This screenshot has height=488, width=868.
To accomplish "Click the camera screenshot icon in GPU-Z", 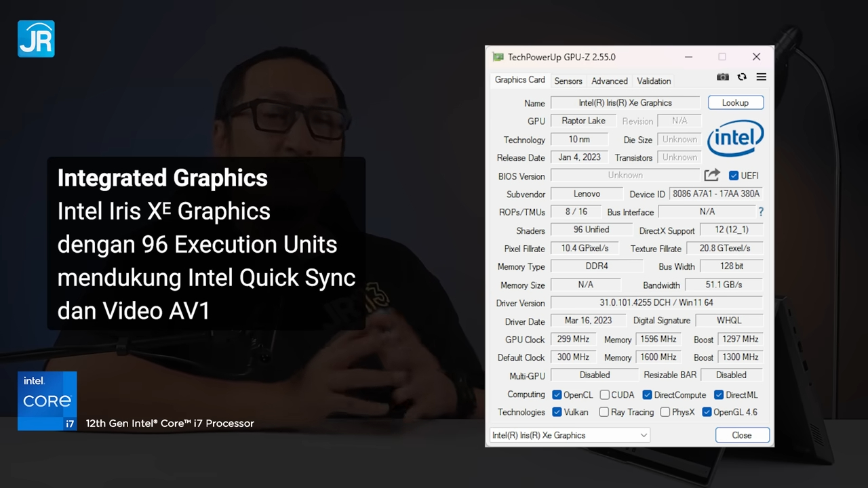I will coord(723,77).
